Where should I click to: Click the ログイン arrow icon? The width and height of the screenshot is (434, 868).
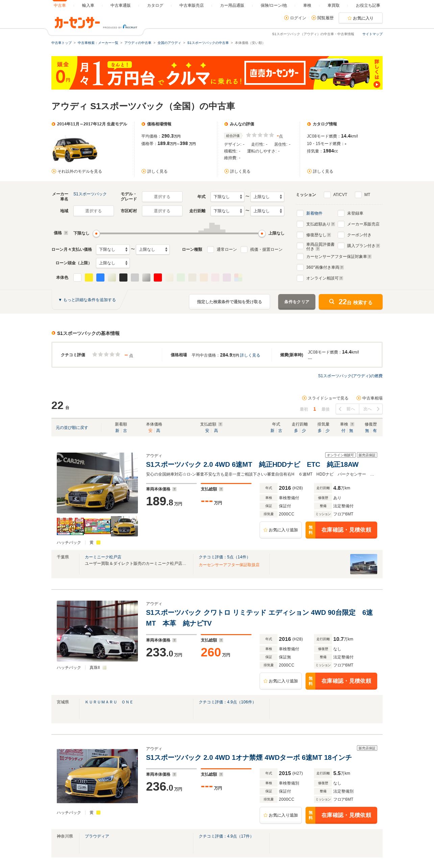point(287,18)
